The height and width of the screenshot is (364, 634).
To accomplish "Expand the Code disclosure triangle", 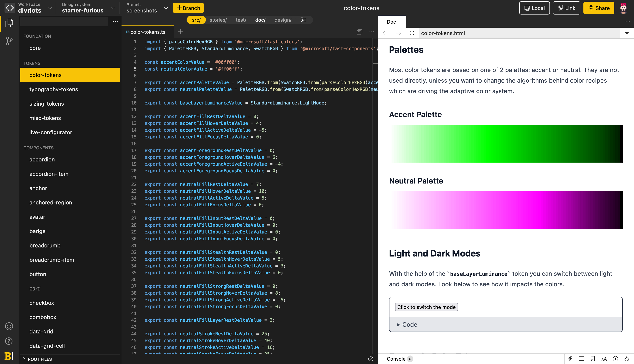I will point(398,325).
